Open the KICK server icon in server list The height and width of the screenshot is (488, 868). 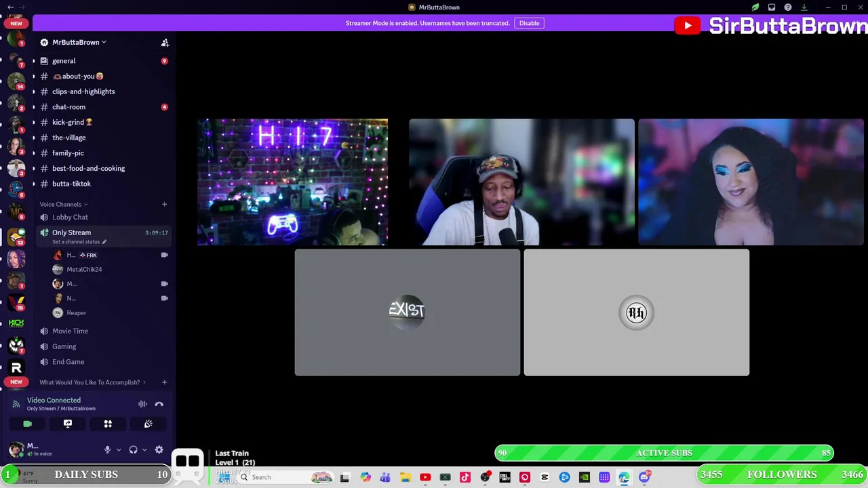coord(16,323)
